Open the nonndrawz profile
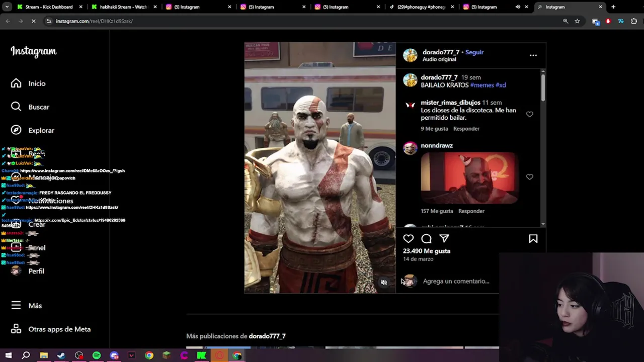 point(437,145)
